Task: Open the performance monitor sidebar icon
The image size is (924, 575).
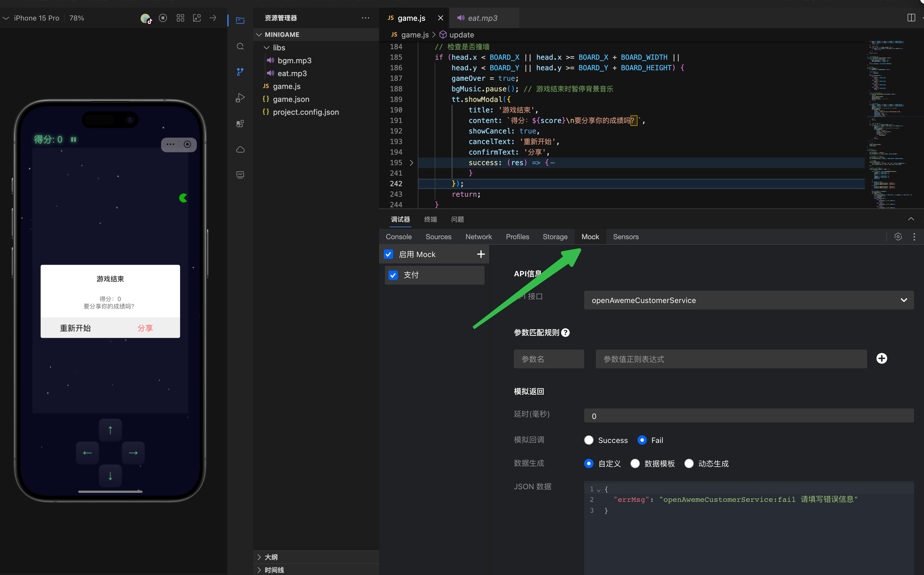Action: coord(240,175)
